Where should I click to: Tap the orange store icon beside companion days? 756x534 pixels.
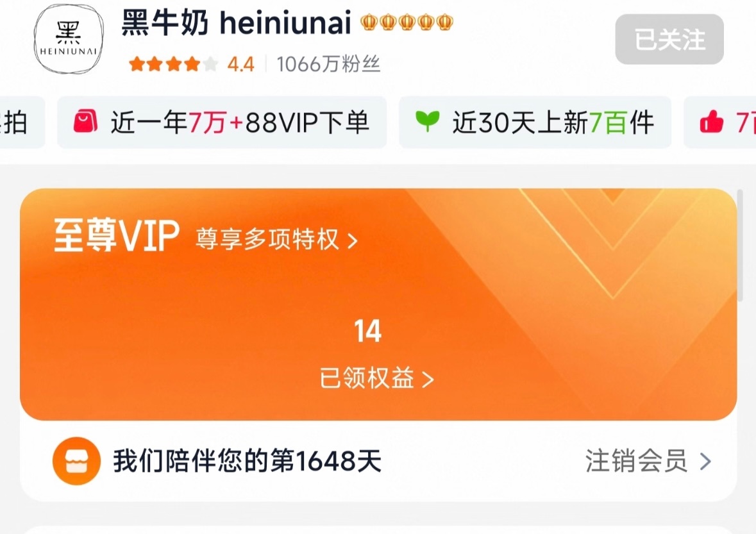point(77,461)
